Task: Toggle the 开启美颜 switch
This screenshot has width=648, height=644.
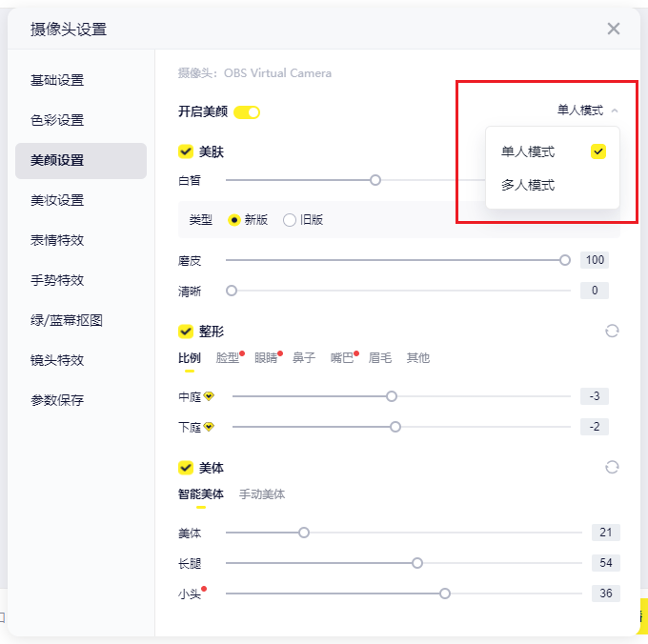Action: (247, 112)
